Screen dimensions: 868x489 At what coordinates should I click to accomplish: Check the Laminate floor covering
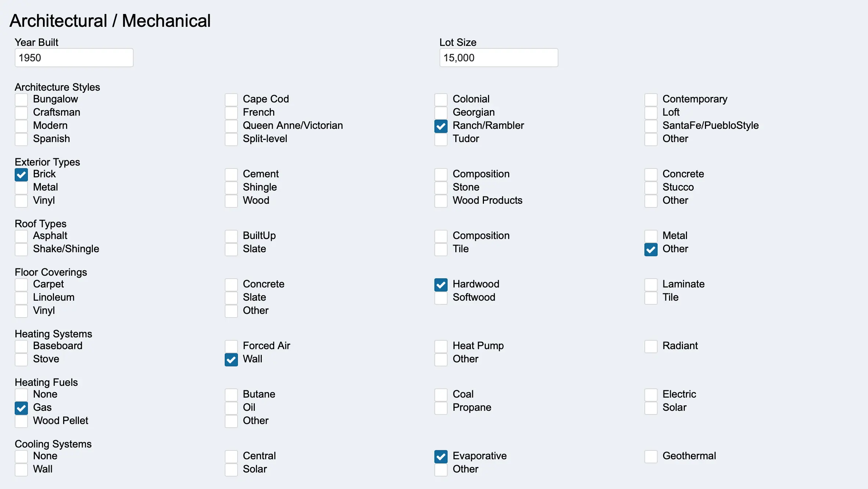[x=651, y=285]
